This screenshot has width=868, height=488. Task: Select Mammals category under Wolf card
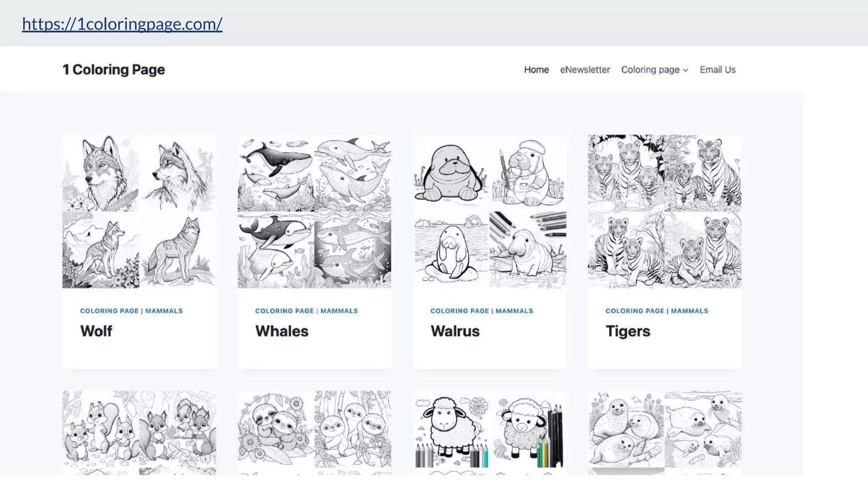coord(164,311)
